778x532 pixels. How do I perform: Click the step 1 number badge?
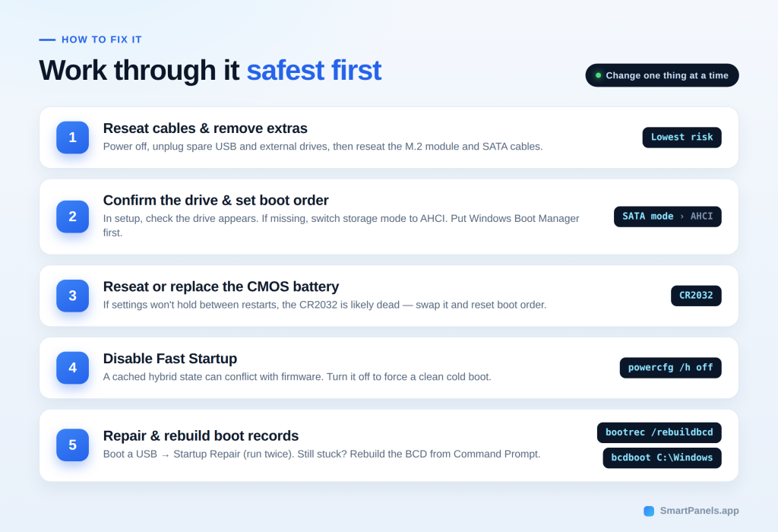[x=72, y=138]
